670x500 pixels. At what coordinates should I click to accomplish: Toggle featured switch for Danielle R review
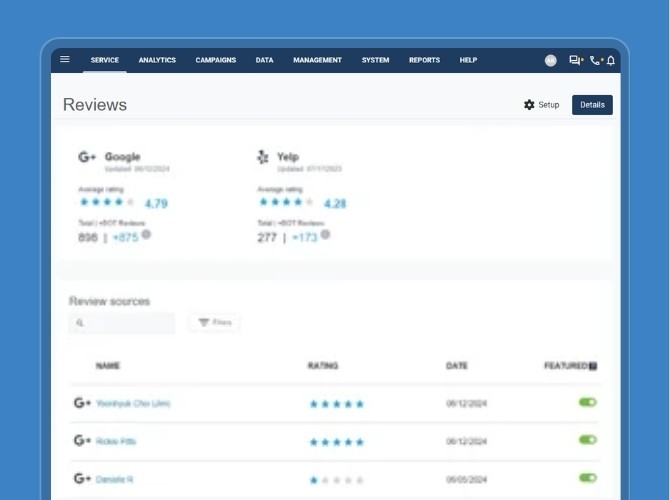pos(587,478)
